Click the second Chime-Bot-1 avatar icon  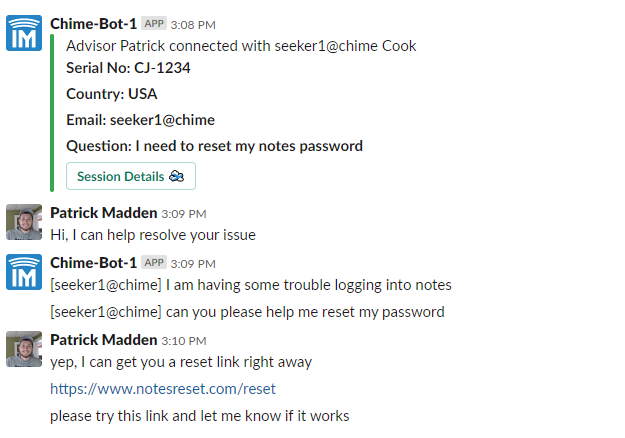click(24, 272)
